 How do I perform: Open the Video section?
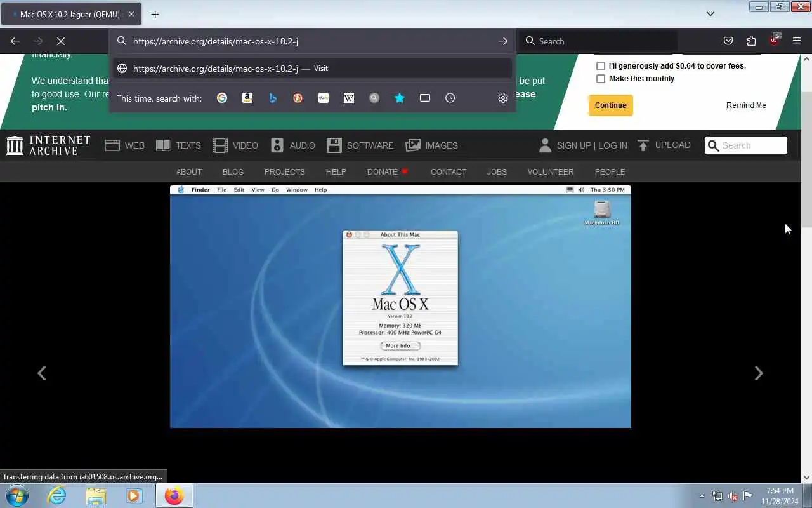pyautogui.click(x=235, y=145)
